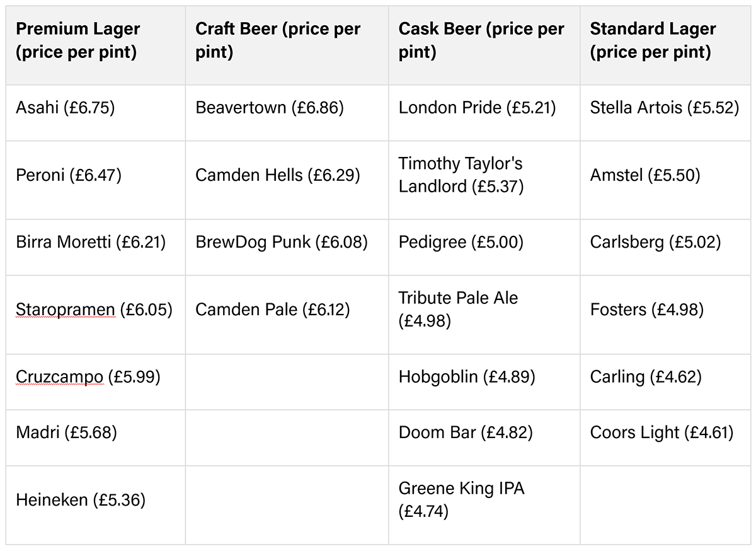The height and width of the screenshot is (551, 756).
Task: Select the Standard Lager header cell
Action: point(653,40)
